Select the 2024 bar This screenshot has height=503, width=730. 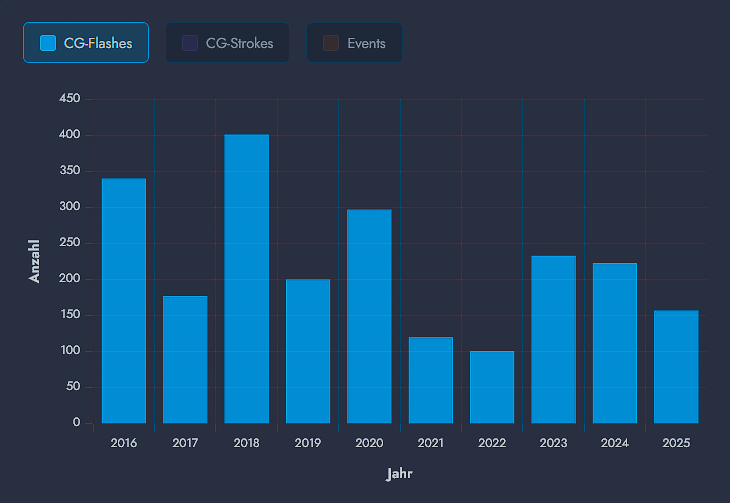pyautogui.click(x=615, y=343)
